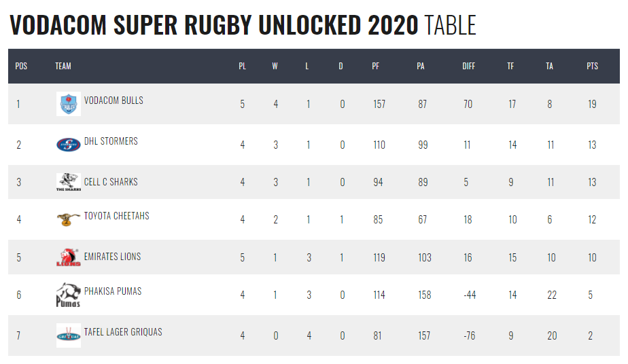Viewport: 628px width, 364px height.
Task: Click the Tafel Lager Griquas team name
Action: click(x=123, y=332)
